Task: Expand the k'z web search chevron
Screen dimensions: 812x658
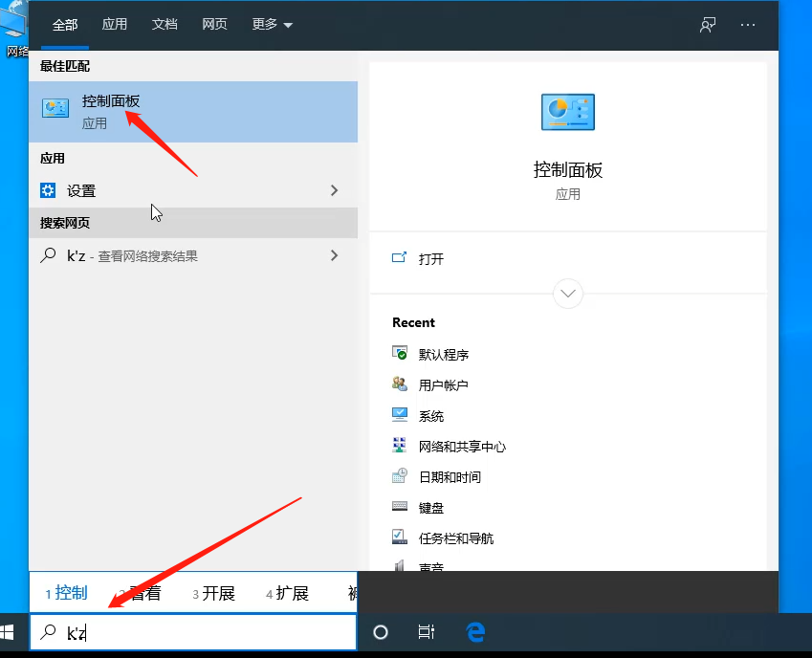Action: (334, 255)
